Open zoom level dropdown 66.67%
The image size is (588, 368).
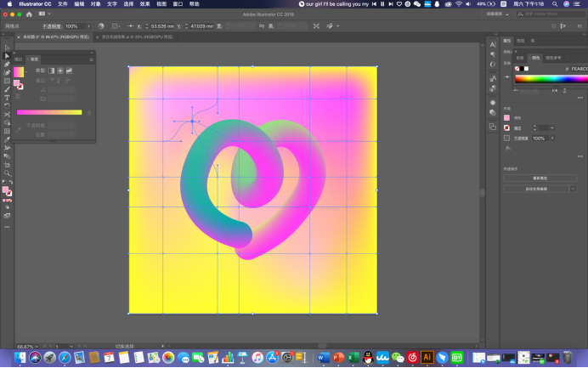(37, 346)
